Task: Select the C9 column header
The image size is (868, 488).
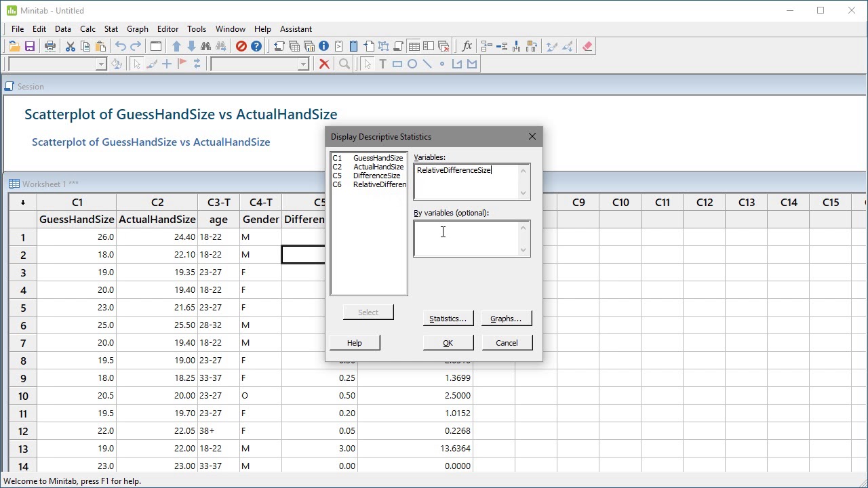Action: (578, 202)
